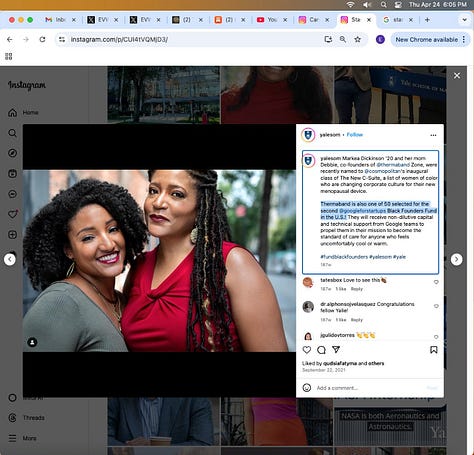474x455 pixels.
Task: Open Messages icon in sidebar
Action: point(12,194)
